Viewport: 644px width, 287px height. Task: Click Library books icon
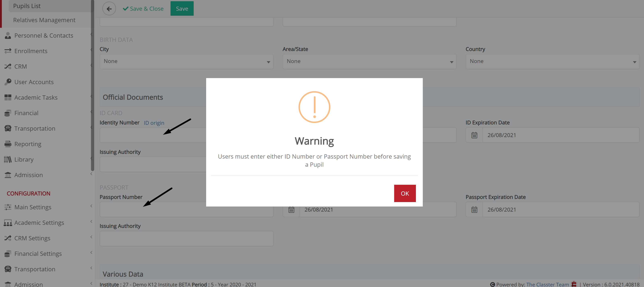8,159
